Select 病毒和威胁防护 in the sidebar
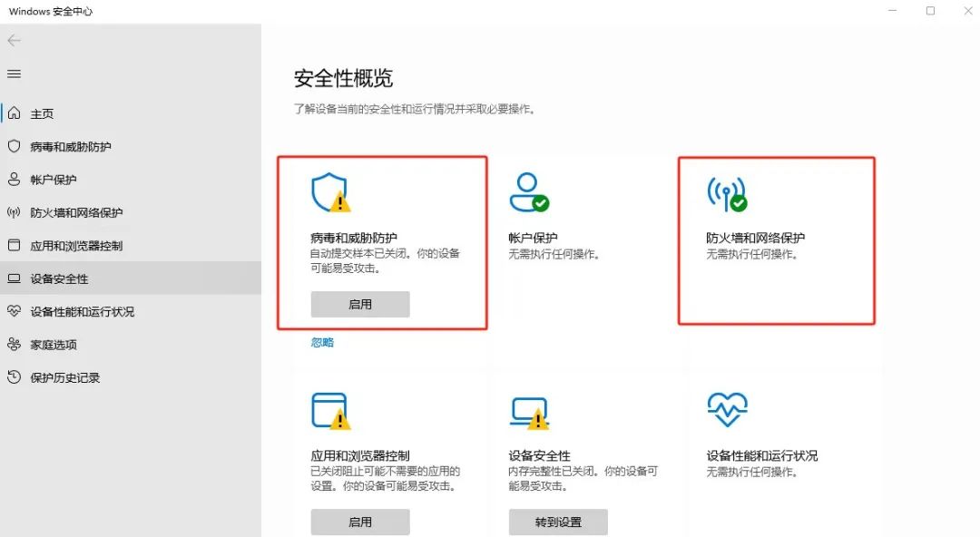Viewport: 980px width, 537px height. (131, 147)
